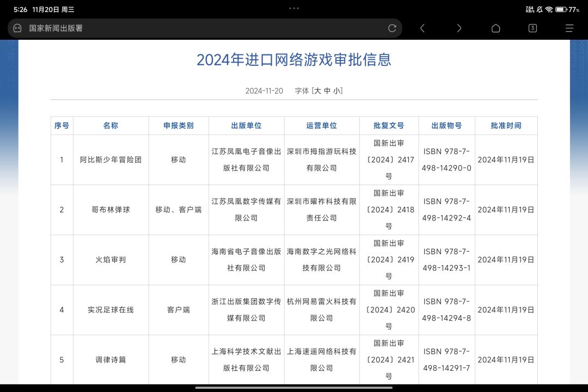Click page title 2024年进口网络游戏审批信息
Image resolution: width=588 pixels, height=392 pixels.
coord(294,60)
